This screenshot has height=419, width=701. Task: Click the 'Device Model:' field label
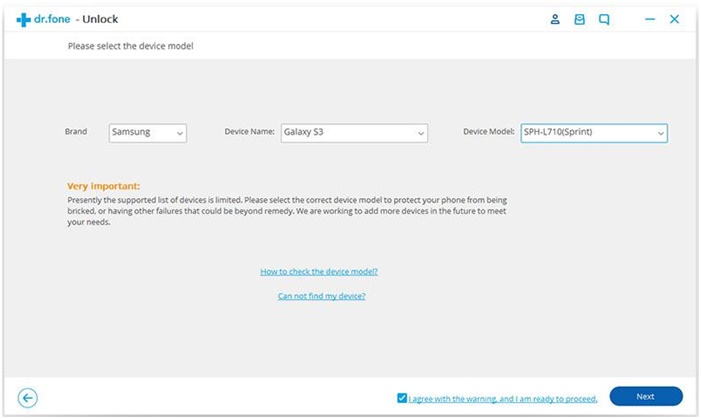click(x=488, y=131)
